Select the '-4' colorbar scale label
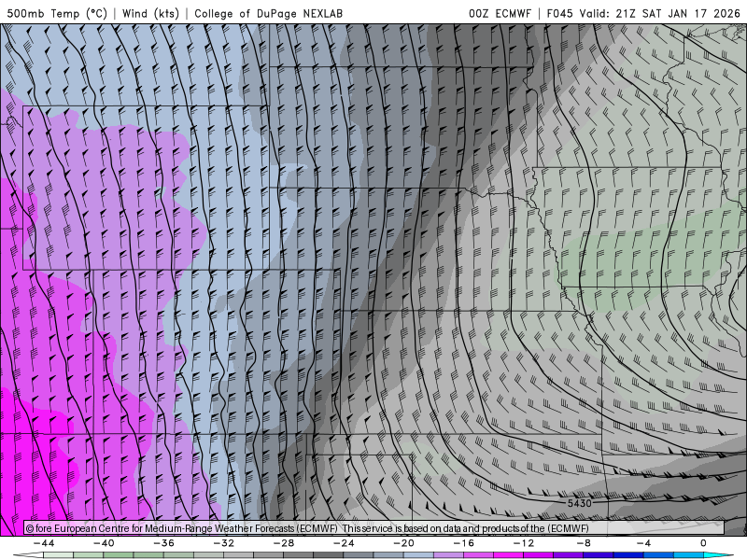This screenshot has height=560, width=747. [x=643, y=543]
